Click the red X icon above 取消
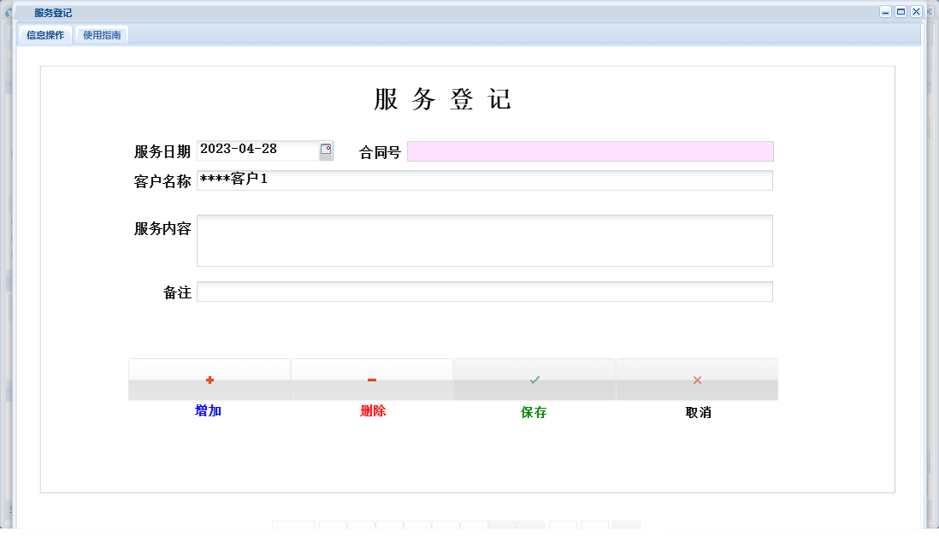Image resolution: width=939 pixels, height=560 pixels. tap(697, 379)
